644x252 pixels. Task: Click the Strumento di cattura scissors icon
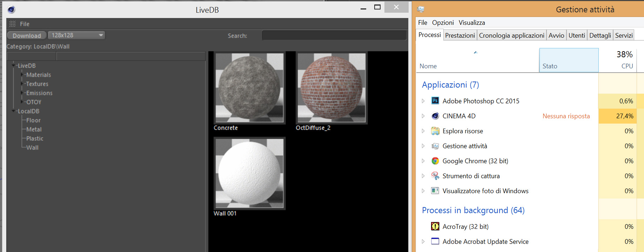pyautogui.click(x=435, y=176)
